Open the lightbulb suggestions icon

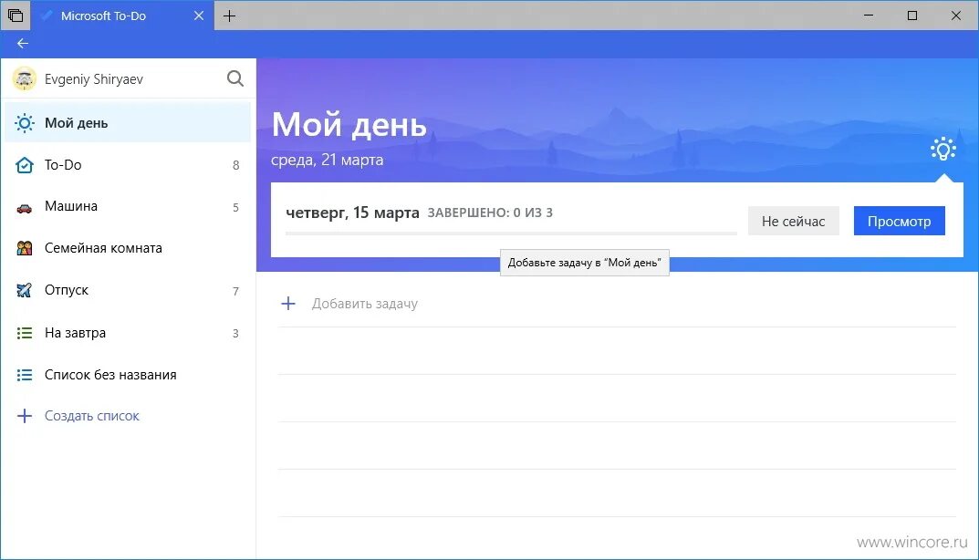[943, 150]
